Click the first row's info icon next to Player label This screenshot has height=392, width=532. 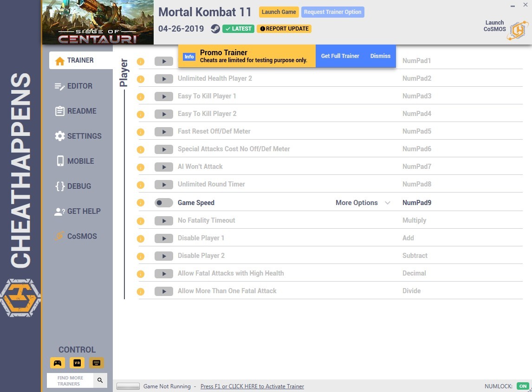point(141,61)
